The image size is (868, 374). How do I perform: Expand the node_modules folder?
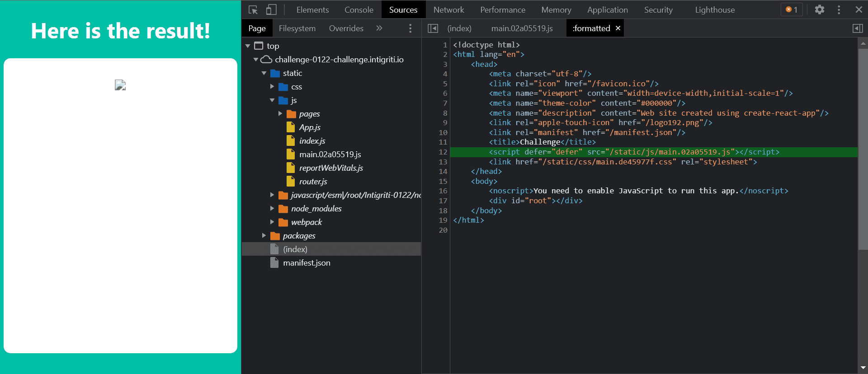tap(272, 209)
